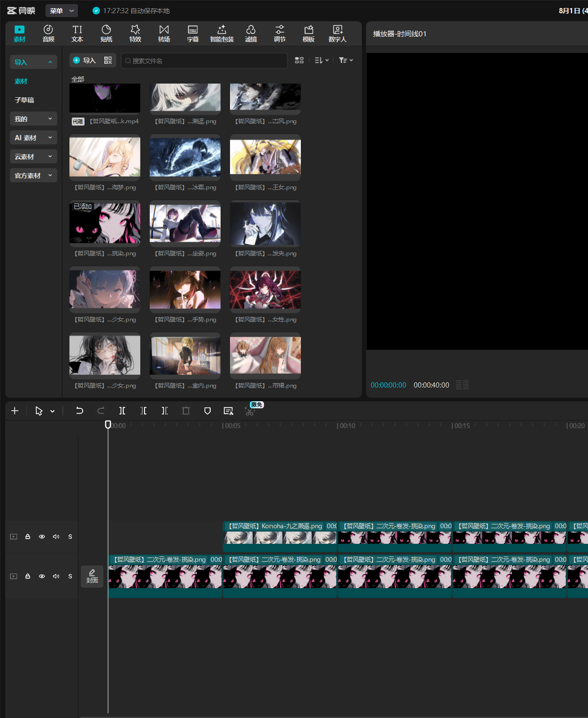Lock the main track with cover button
The width and height of the screenshot is (588, 718).
[x=28, y=576]
